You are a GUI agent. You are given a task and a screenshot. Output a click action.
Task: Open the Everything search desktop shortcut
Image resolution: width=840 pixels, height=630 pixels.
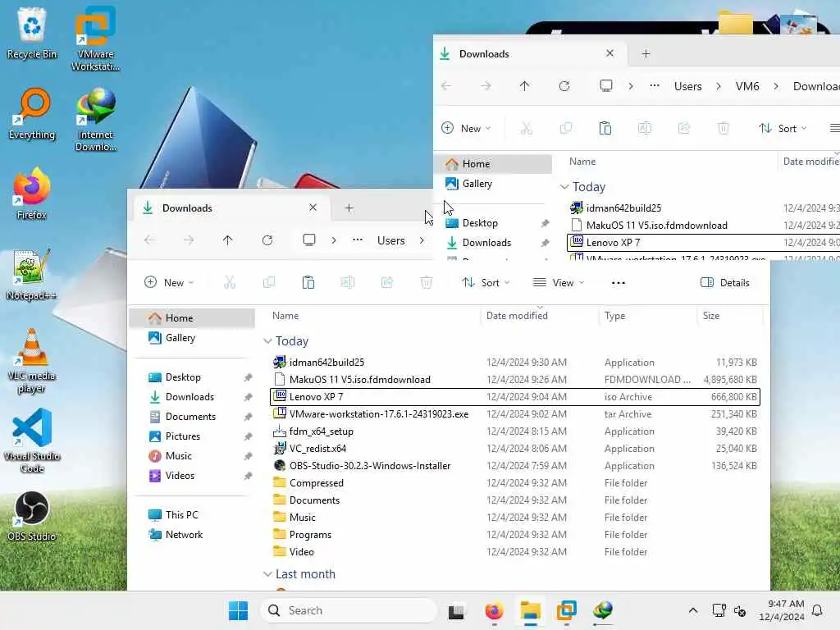[x=32, y=114]
